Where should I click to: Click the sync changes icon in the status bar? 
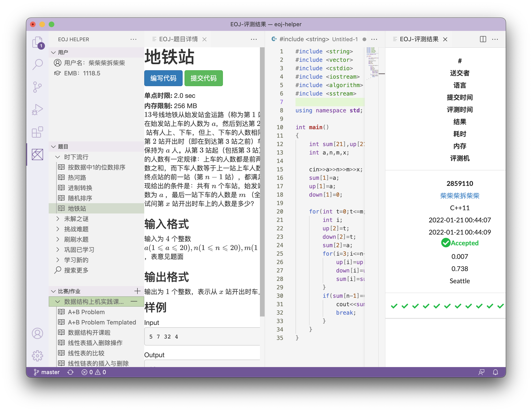click(x=70, y=372)
